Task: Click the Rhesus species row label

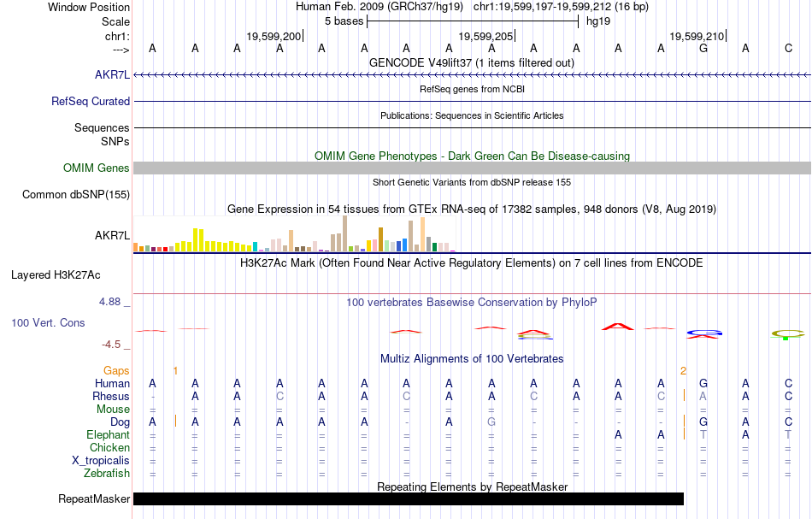Action: point(111,396)
